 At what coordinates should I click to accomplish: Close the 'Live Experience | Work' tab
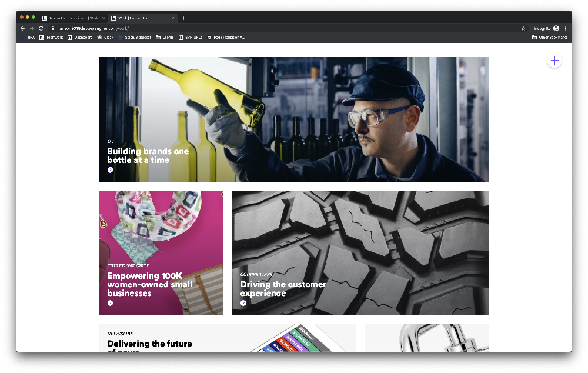103,18
